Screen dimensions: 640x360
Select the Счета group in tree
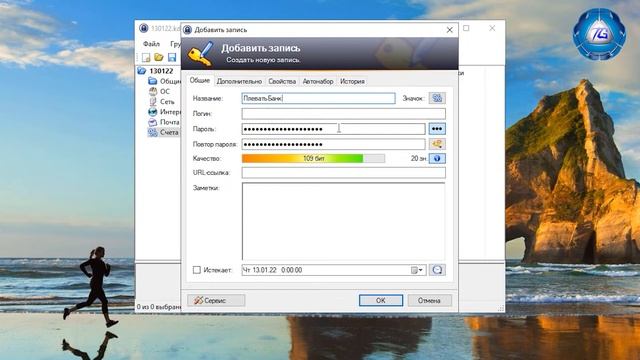164,132
